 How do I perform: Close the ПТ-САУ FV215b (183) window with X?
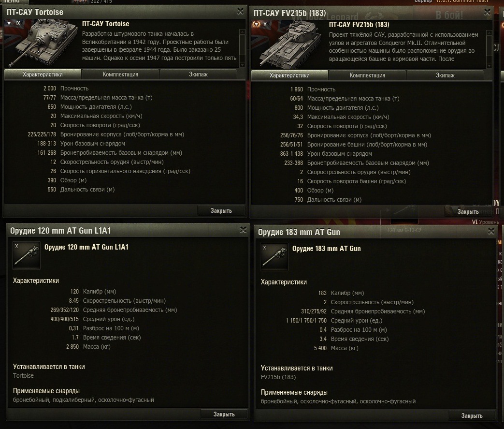[487, 12]
